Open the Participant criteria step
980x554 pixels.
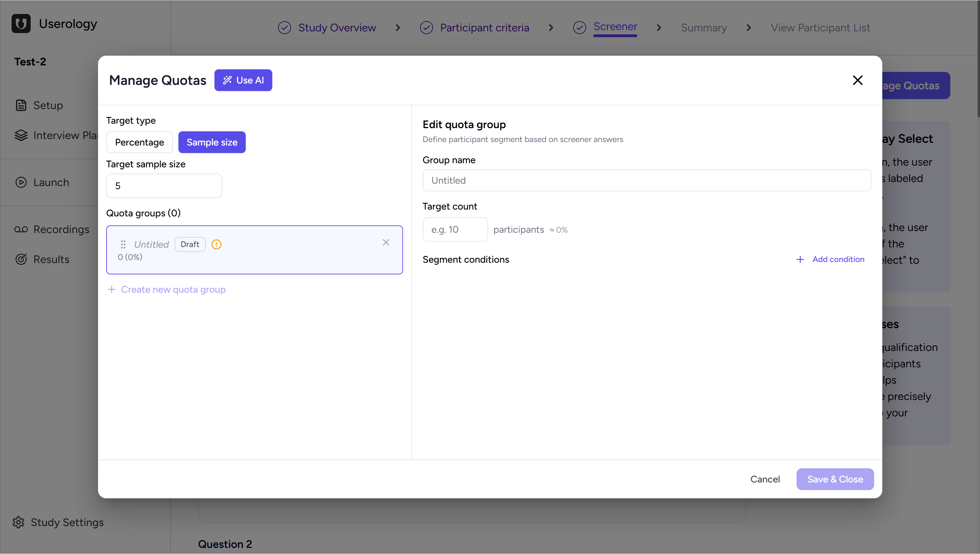click(x=484, y=27)
